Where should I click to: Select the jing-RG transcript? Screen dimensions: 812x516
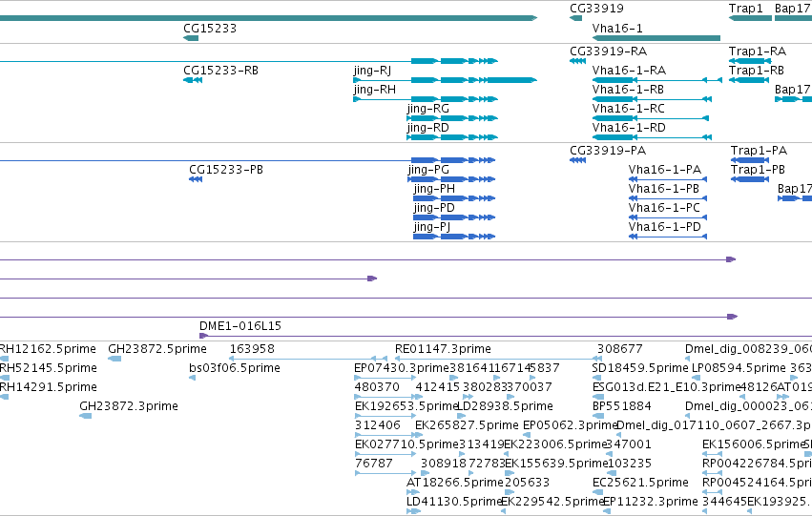point(452,118)
